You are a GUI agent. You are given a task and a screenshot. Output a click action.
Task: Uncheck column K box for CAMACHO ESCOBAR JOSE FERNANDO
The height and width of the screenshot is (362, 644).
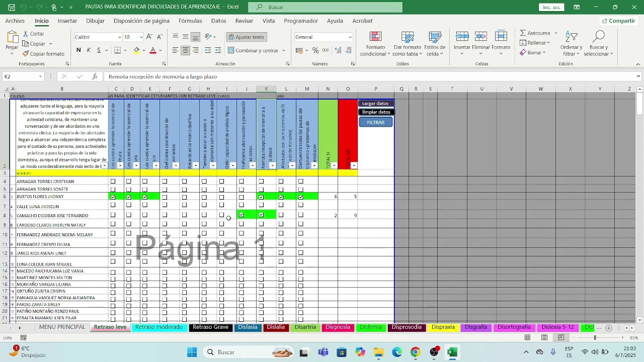click(x=261, y=215)
